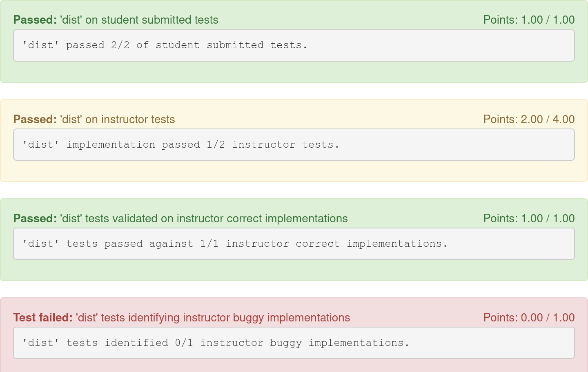Click the 'identified 0/1 instructor buggy implementations' output box

pos(294,343)
